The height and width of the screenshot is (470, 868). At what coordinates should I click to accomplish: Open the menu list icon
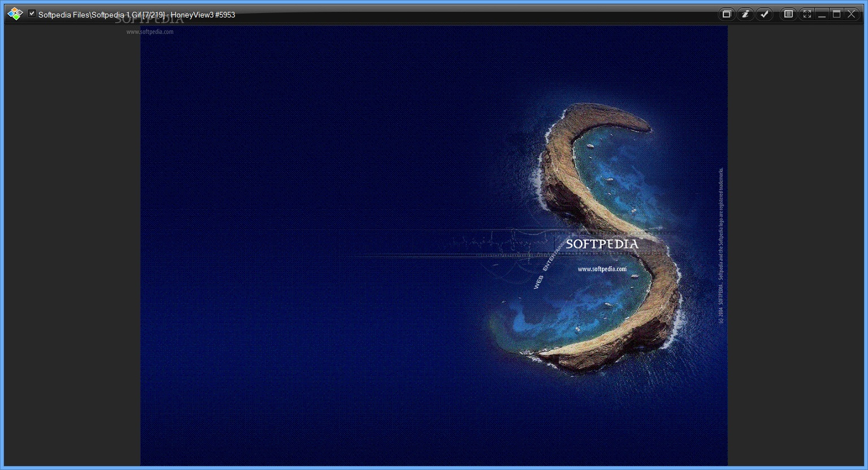[x=788, y=14]
